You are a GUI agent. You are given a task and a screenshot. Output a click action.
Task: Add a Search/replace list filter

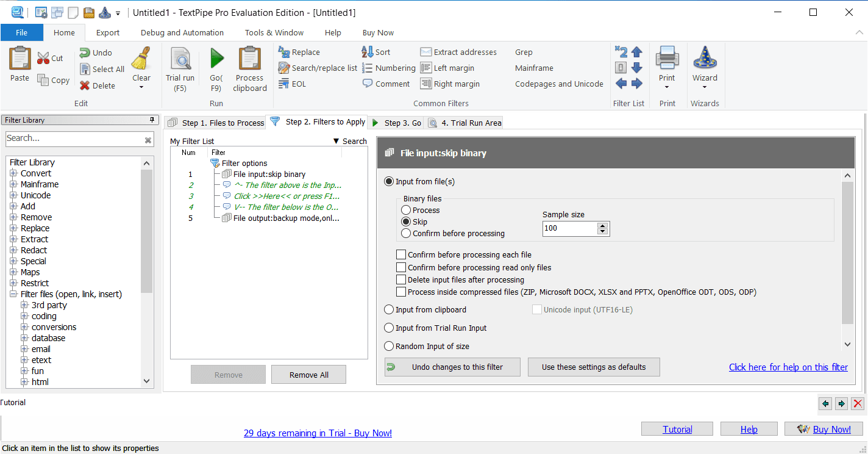pos(318,68)
